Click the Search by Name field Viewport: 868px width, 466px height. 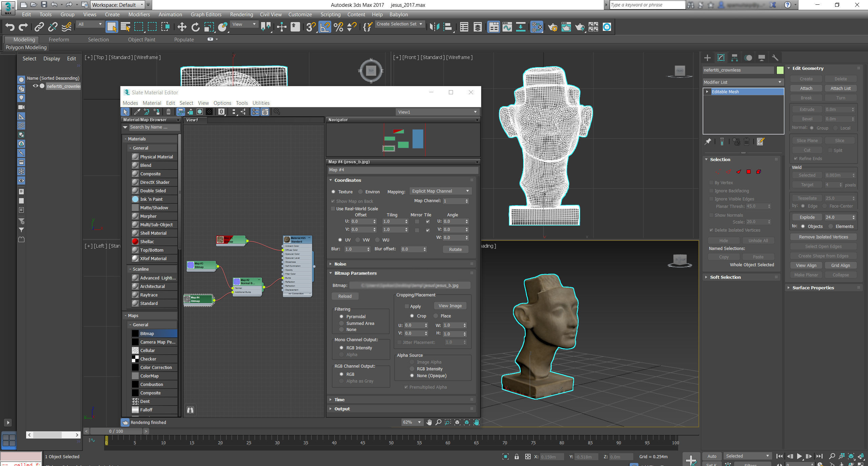[x=154, y=127]
